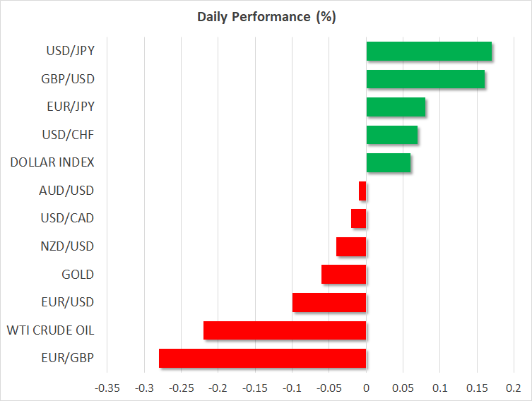Select the WTI CRUDE OIL category label

[50, 330]
